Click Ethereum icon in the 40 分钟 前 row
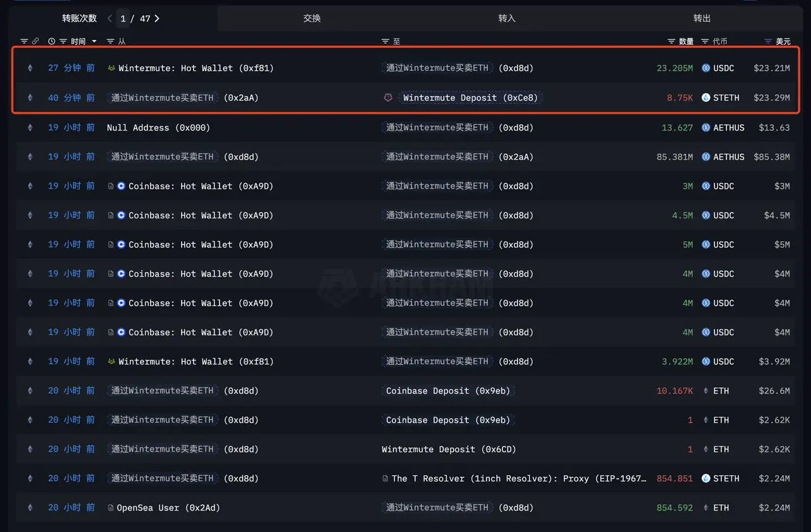Screen dimensions: 811x532 tap(30, 98)
